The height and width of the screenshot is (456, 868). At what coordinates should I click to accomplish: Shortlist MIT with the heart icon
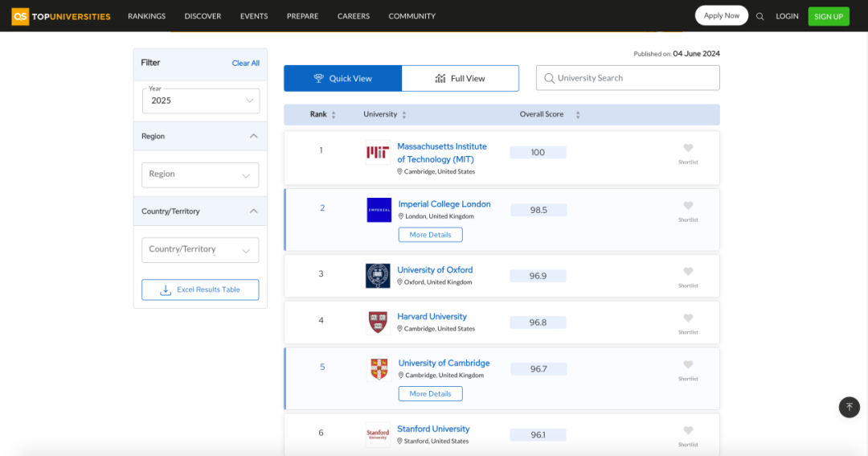pos(688,148)
